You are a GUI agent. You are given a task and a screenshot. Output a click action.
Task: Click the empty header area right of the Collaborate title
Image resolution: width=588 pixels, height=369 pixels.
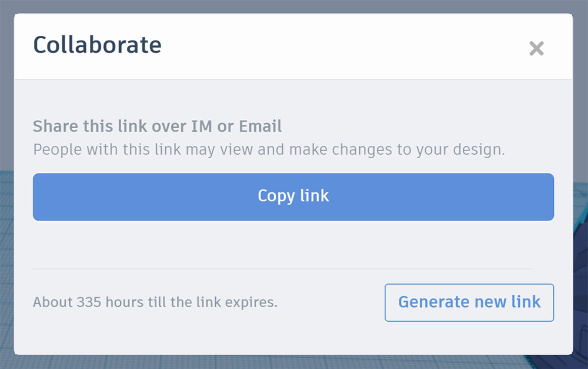[x=331, y=46]
